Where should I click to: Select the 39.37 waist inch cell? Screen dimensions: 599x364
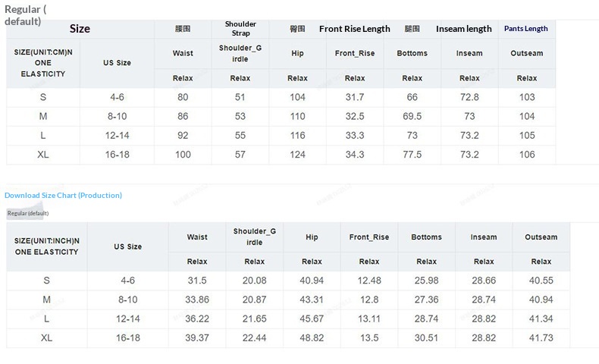pos(197,337)
